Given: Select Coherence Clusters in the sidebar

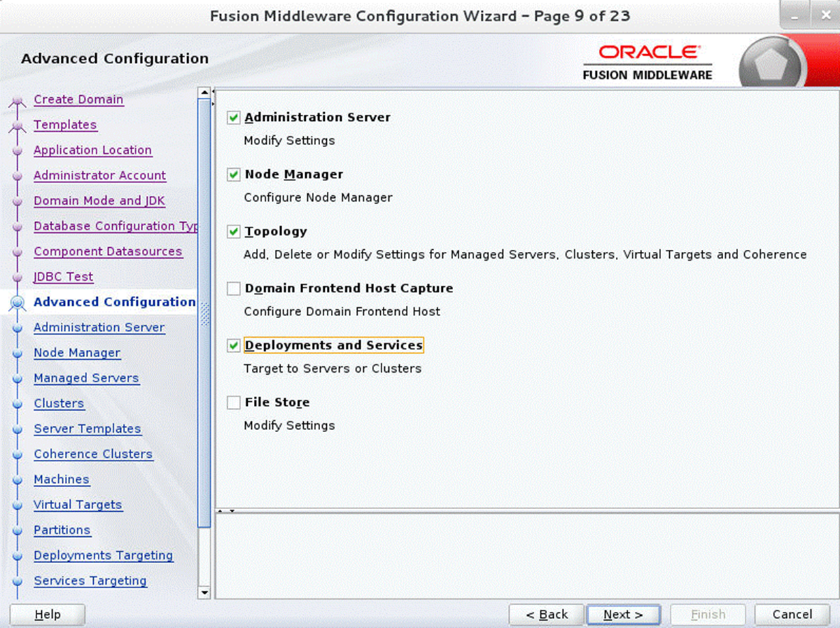Looking at the screenshot, I should coord(93,454).
